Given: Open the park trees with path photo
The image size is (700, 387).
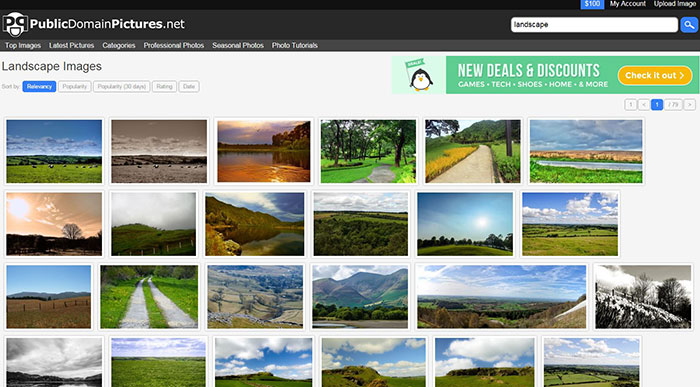Looking at the screenshot, I should (x=368, y=151).
